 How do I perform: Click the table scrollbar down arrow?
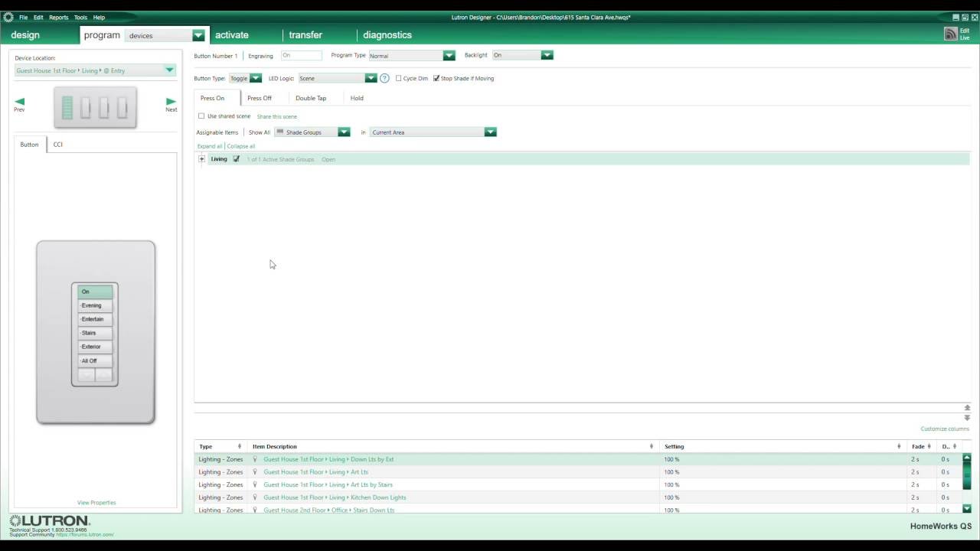pyautogui.click(x=966, y=508)
